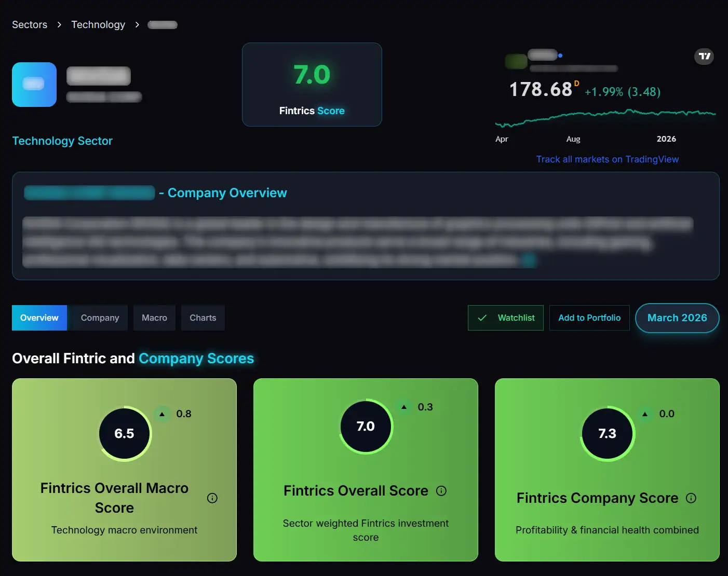This screenshot has height=576, width=728.
Task: Click the 7.3 circular score gauge
Action: pos(607,434)
